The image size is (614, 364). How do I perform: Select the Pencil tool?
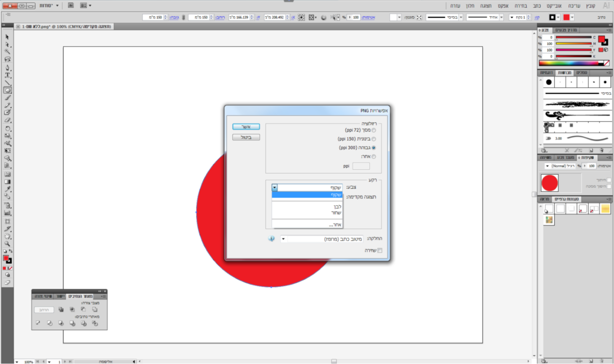(7, 105)
